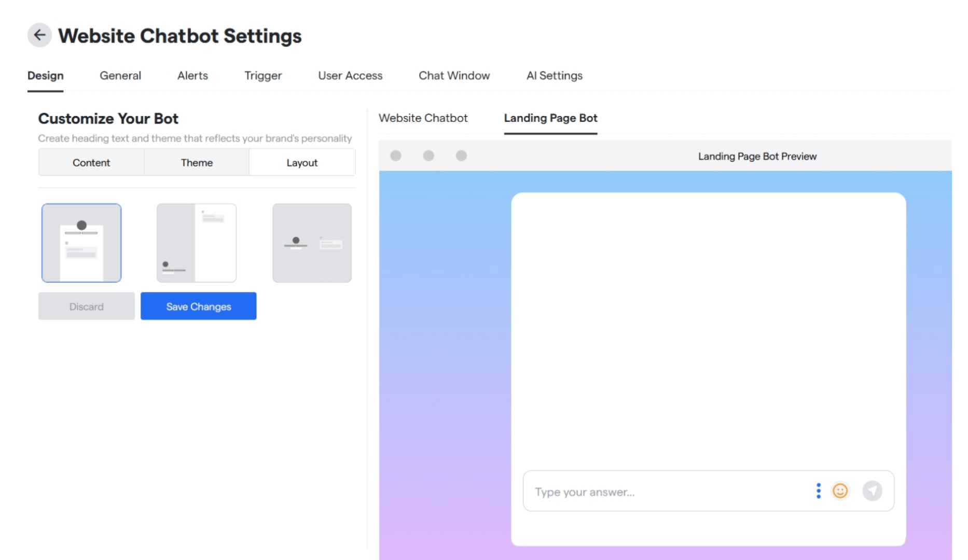The image size is (968, 560).
Task: Click the 'Create heading text and theme' description
Action: [x=195, y=138]
